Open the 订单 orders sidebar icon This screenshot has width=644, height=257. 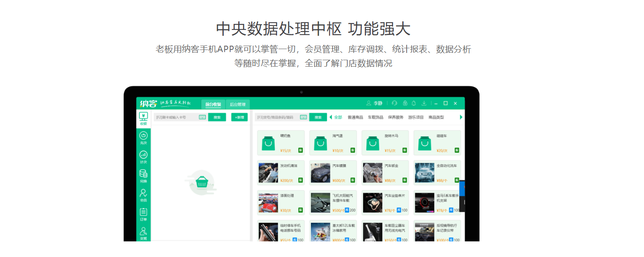pos(143,212)
